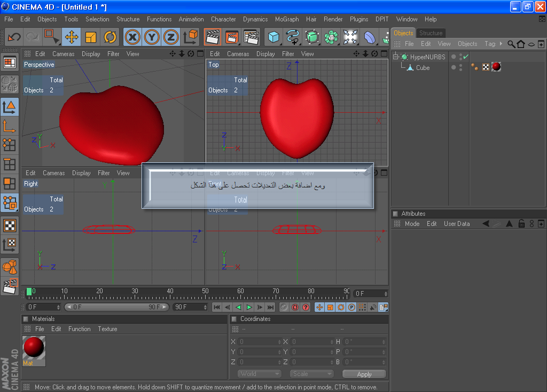Toggle the Y axis lock

click(152, 37)
